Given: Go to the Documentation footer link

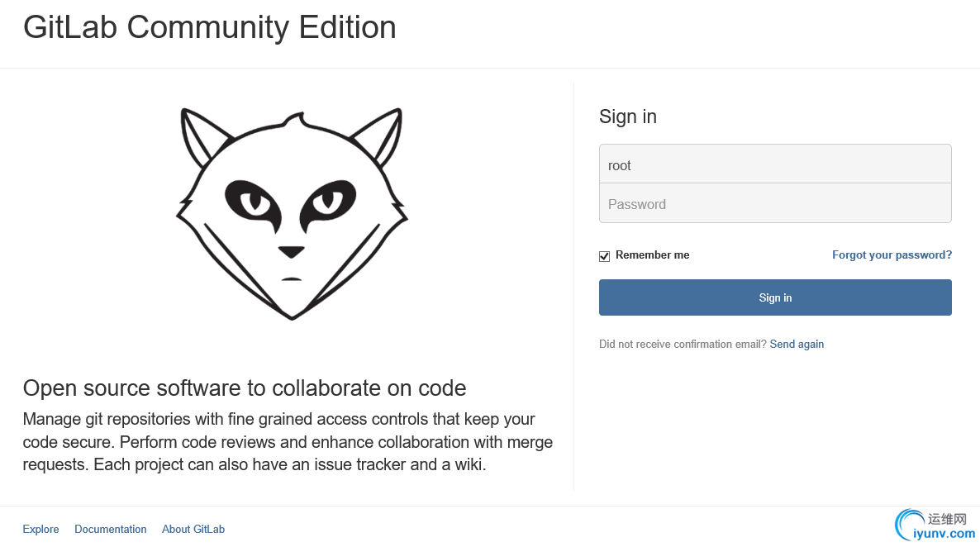Looking at the screenshot, I should click(111, 530).
